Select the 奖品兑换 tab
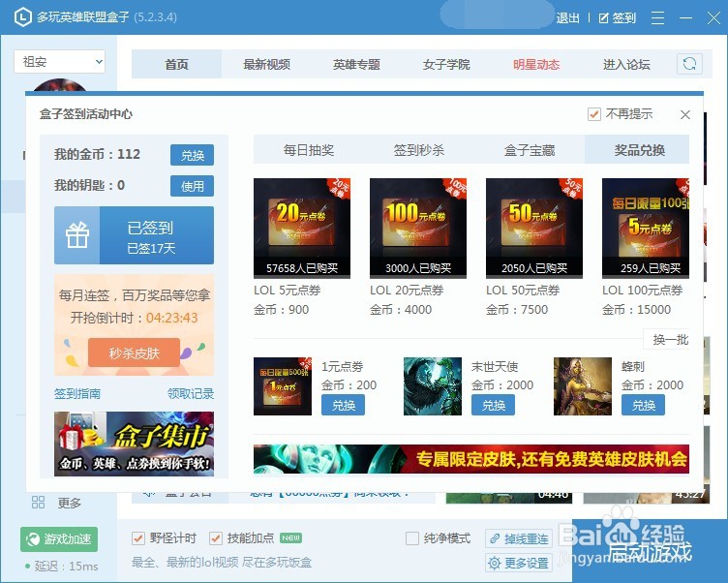The width and height of the screenshot is (728, 583). tap(639, 149)
